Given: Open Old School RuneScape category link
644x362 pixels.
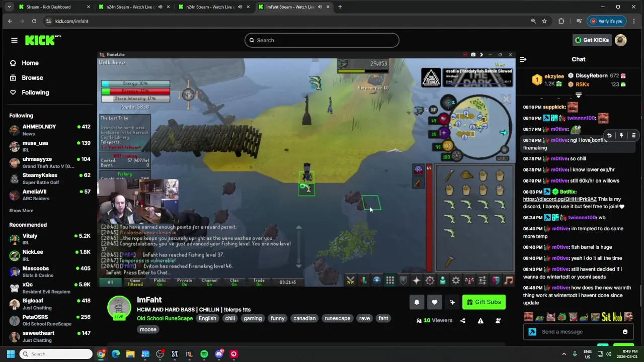Looking at the screenshot, I should [165, 318].
